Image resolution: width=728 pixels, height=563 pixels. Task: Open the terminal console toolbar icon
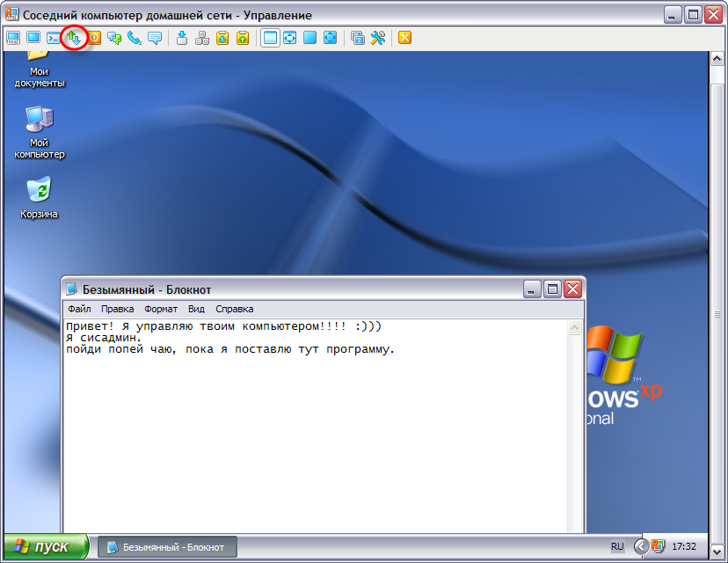(x=54, y=38)
